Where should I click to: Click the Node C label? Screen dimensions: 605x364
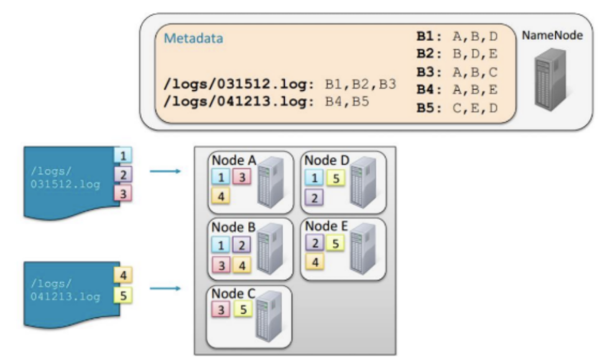click(233, 293)
